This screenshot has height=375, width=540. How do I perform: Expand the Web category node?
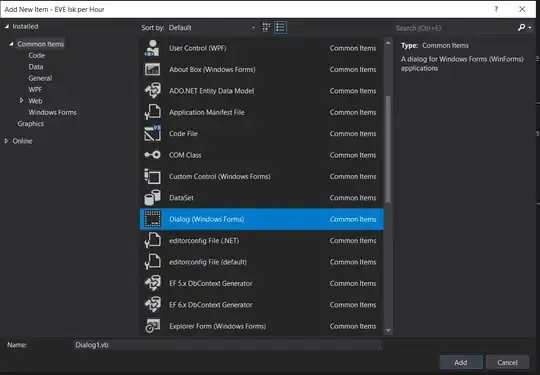pos(21,101)
